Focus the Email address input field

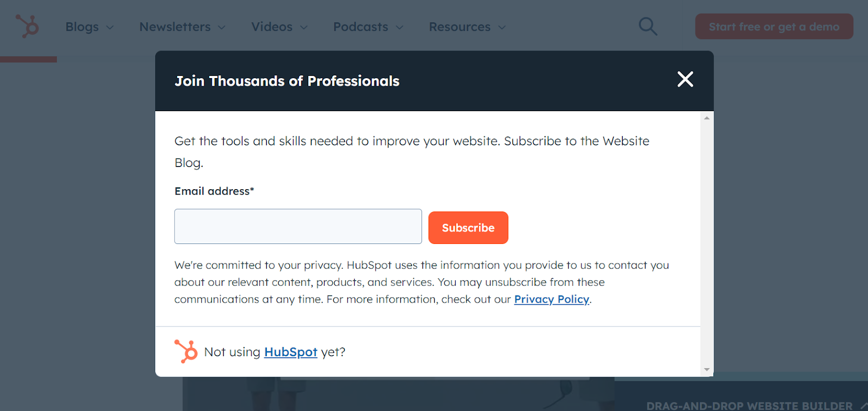pos(298,227)
